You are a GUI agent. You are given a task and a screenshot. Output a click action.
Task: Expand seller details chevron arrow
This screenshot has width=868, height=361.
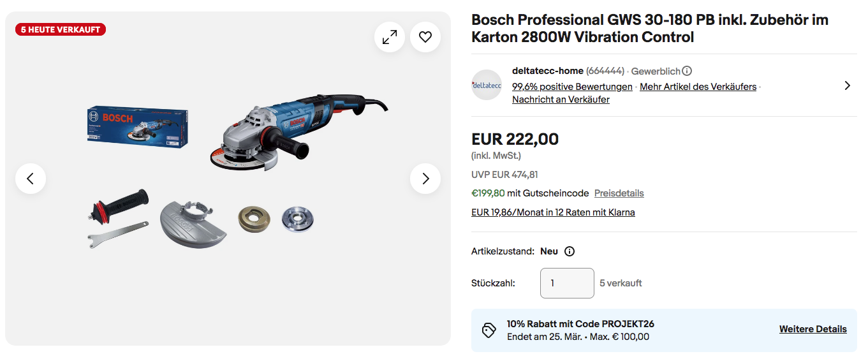pyautogui.click(x=847, y=85)
